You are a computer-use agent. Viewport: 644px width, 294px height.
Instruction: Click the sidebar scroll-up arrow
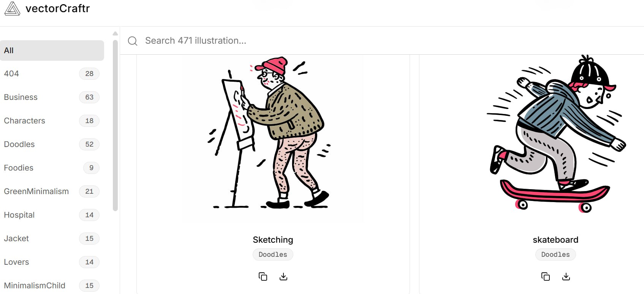click(x=116, y=33)
